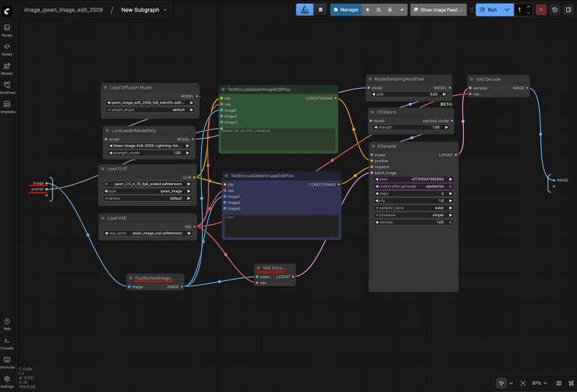
Task: Collapse the CFGNorm node
Action: pos(372,112)
